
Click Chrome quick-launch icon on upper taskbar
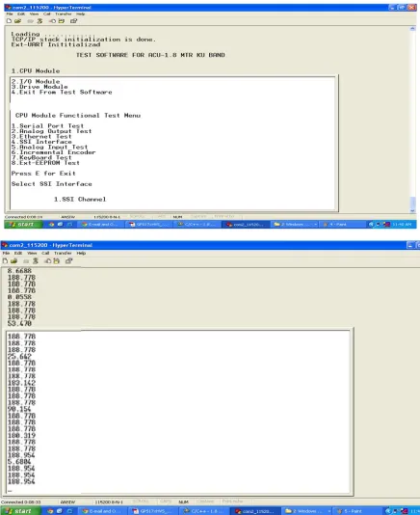coord(51,225)
